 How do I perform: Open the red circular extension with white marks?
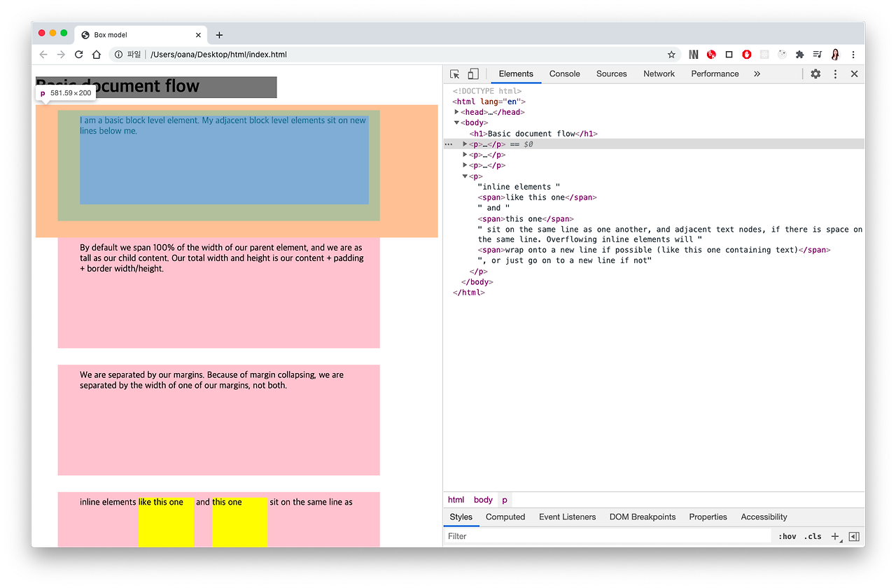click(711, 55)
